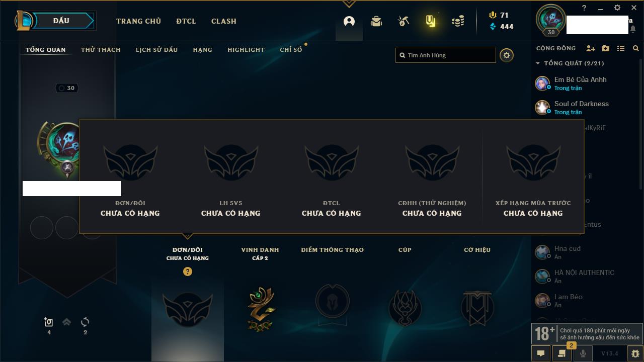This screenshot has height=362, width=644.
Task: Click the add folder icon in Cộng Đồng
Action: pos(606,49)
